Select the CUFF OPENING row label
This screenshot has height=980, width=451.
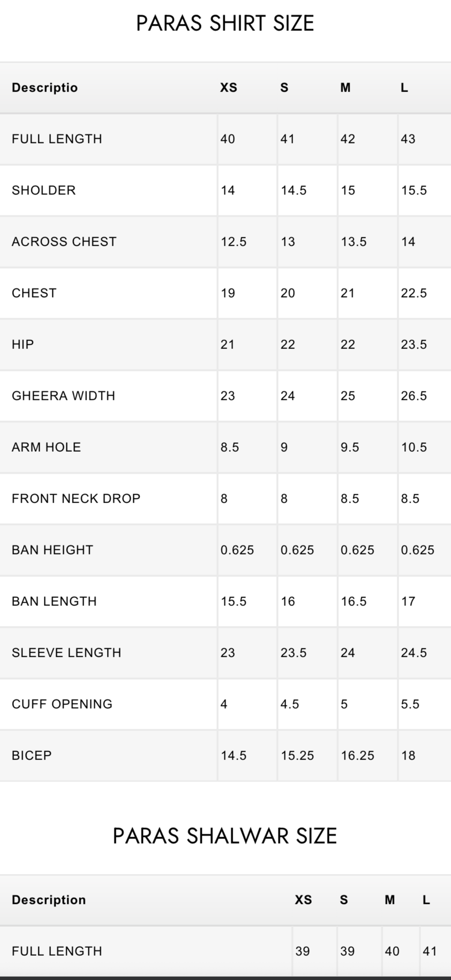[62, 704]
